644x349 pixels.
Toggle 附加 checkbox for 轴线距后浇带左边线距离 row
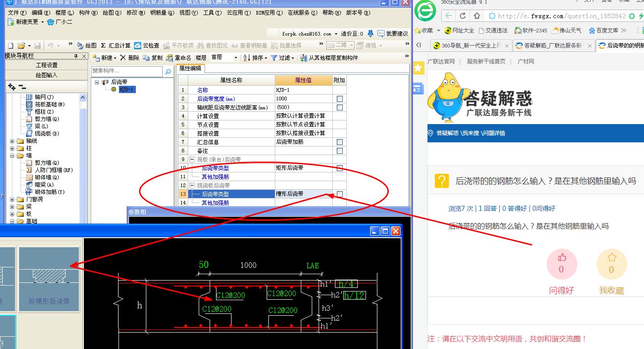340,107
